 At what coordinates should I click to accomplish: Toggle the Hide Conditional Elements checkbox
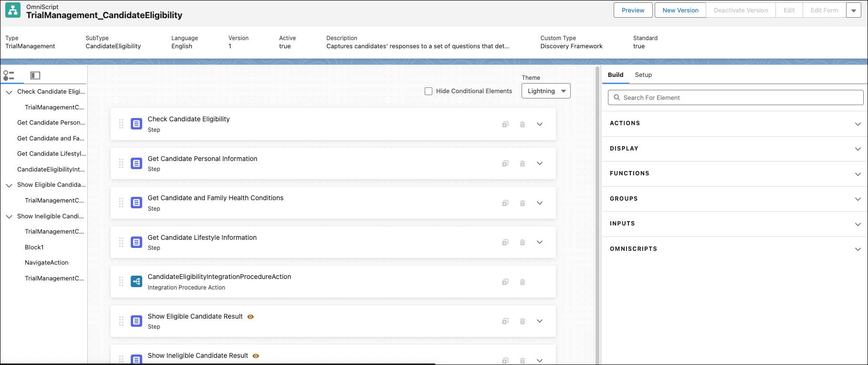point(429,91)
